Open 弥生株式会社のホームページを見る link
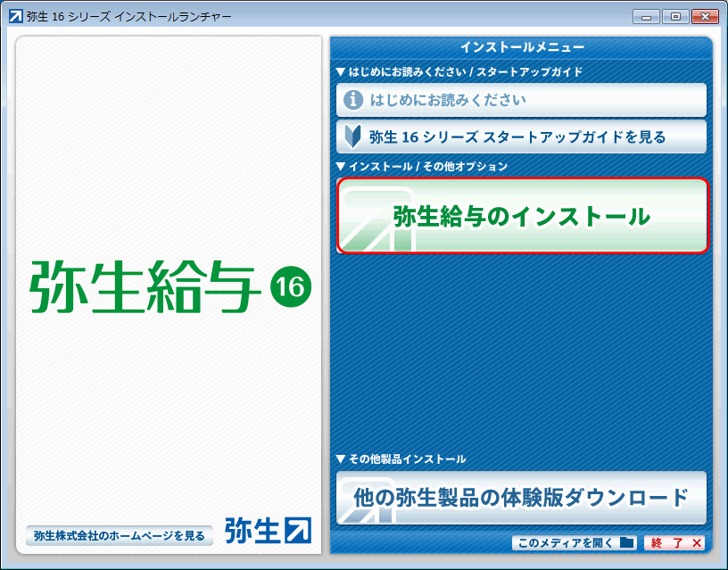The height and width of the screenshot is (570, 728). [120, 535]
